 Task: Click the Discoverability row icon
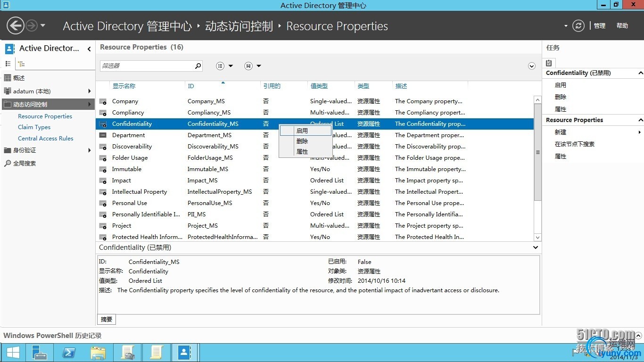103,147
